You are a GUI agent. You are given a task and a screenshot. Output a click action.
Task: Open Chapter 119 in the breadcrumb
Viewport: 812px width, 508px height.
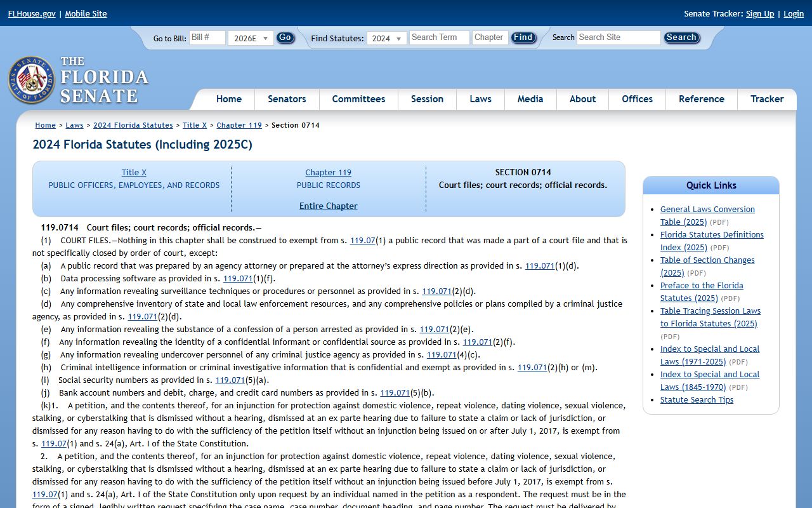(239, 125)
